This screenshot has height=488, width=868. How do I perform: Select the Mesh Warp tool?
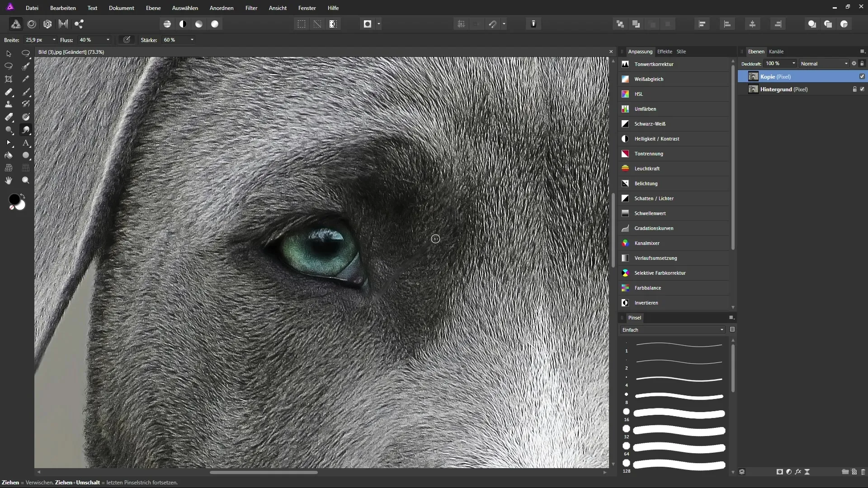point(9,168)
